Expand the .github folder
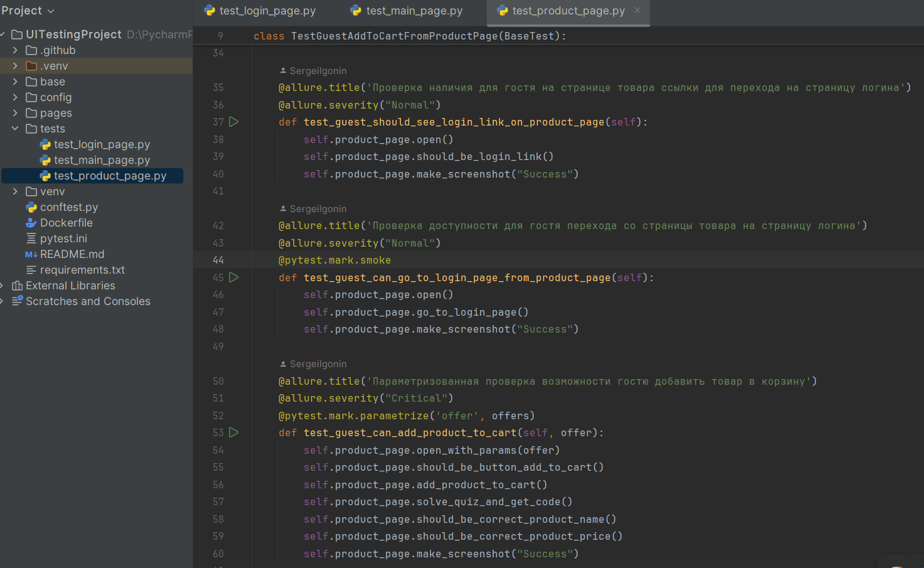924x568 pixels. tap(15, 50)
